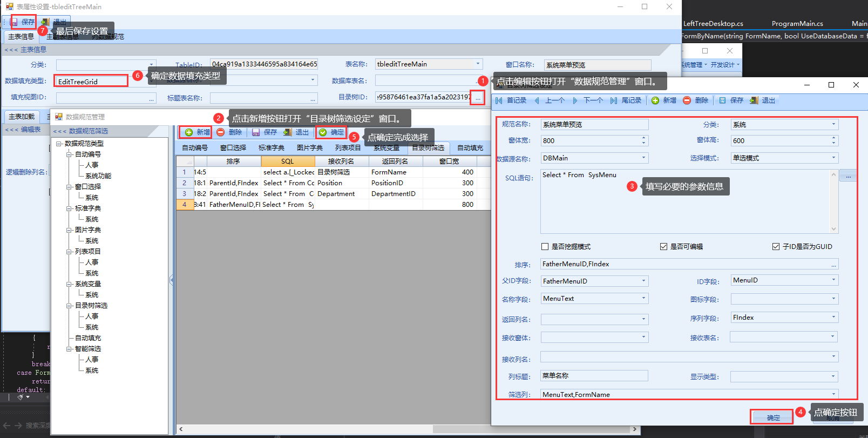Screen dimensions: 868x438
Task: Click 删除 in the record navigation toolbar
Action: tap(696, 100)
